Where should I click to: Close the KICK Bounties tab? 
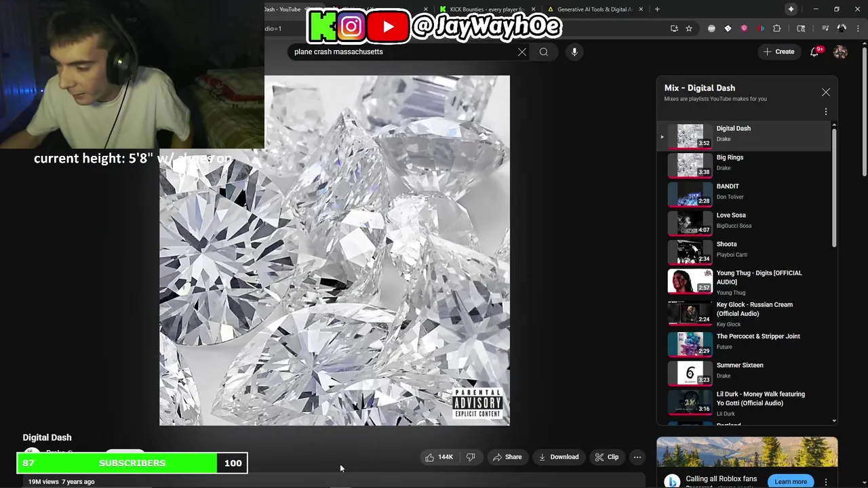pyautogui.click(x=534, y=9)
